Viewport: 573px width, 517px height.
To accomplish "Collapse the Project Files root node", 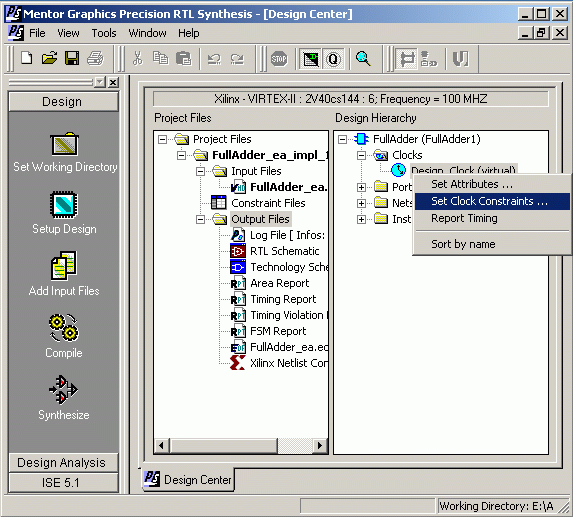I will click(162, 139).
